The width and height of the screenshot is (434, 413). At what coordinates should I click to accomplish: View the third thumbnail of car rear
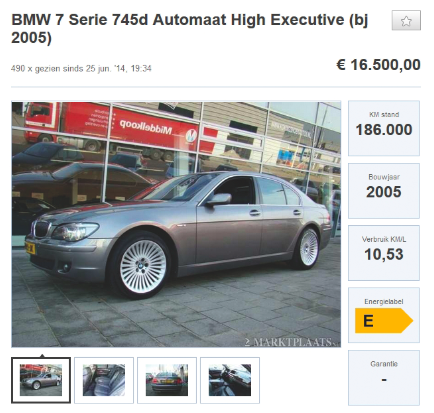click(x=167, y=380)
